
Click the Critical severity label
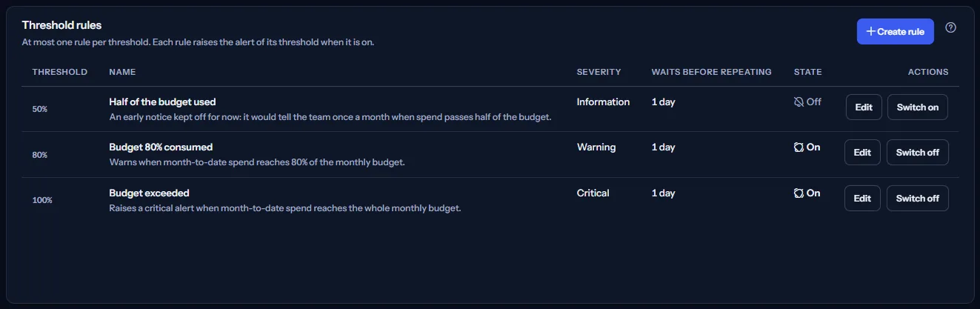point(593,193)
